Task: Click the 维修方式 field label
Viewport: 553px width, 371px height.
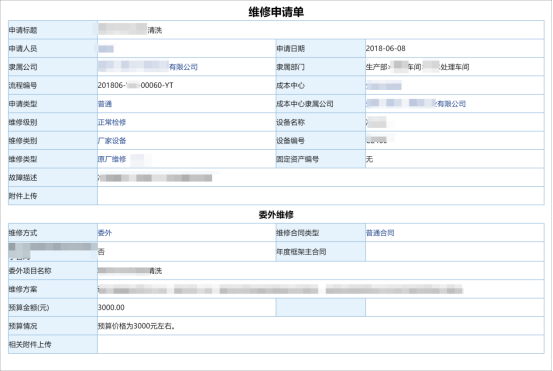Action: click(x=23, y=233)
